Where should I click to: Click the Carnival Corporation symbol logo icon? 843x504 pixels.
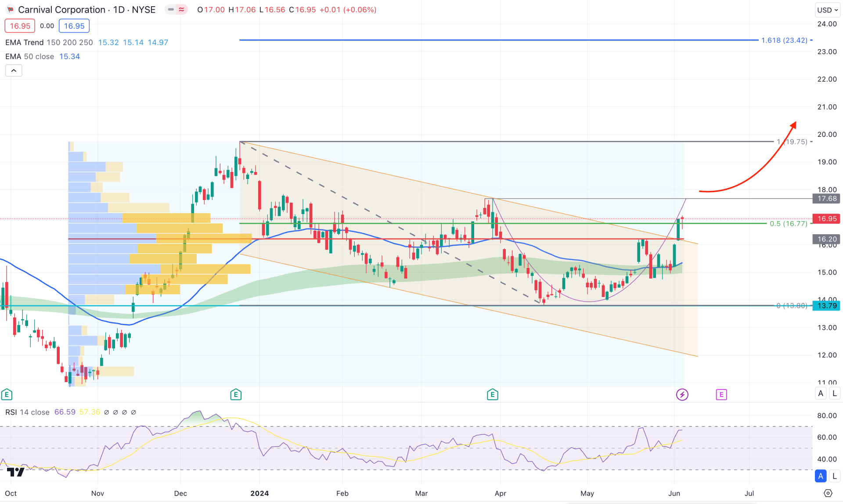click(x=10, y=10)
